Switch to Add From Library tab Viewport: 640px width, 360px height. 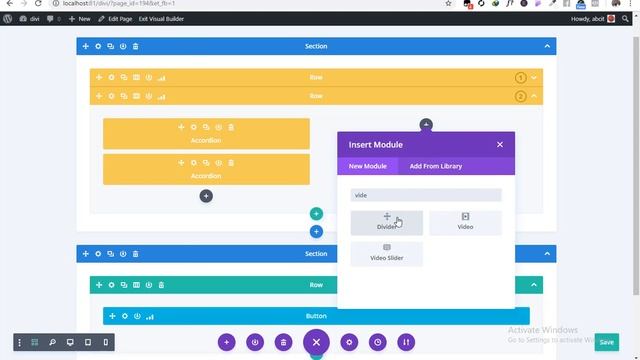(436, 167)
